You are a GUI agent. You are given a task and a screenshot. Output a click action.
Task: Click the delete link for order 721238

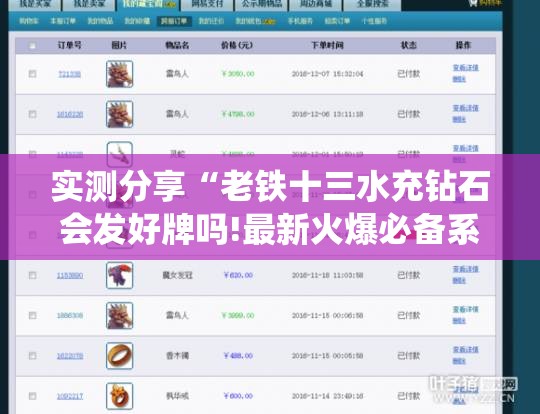[x=459, y=79]
